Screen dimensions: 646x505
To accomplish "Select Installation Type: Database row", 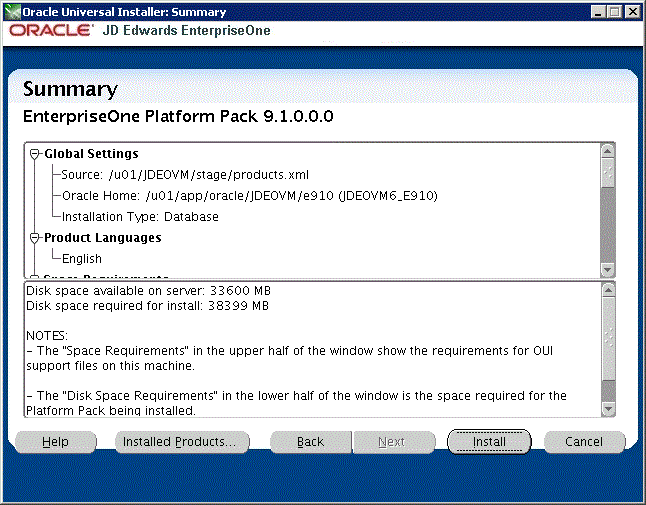I will point(140,217).
